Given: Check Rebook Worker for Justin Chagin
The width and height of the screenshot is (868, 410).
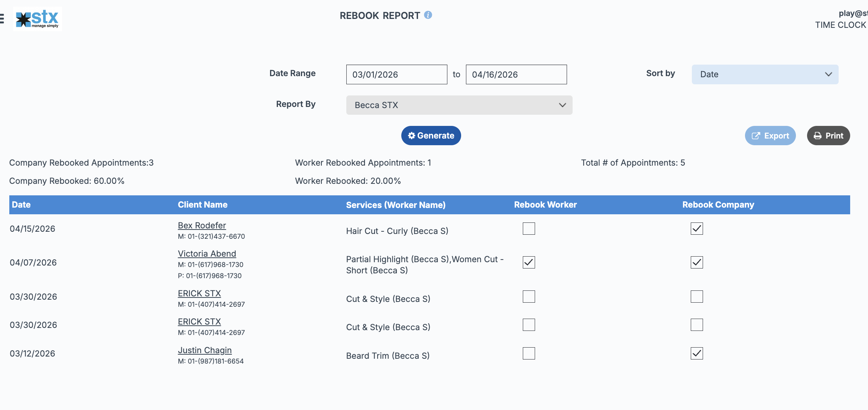Looking at the screenshot, I should point(529,353).
